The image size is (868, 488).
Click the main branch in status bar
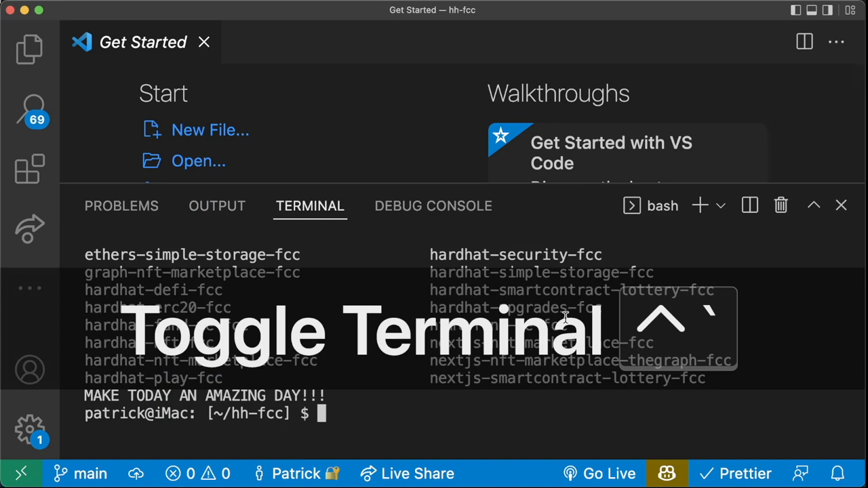coord(81,473)
